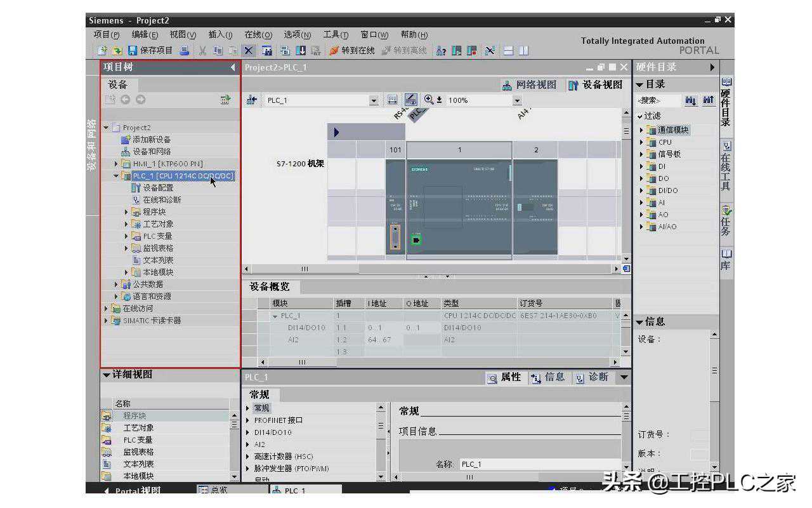812x508 pixels.
Task: Click the Save Project (保存项目) toolbar button
Action: pyautogui.click(x=150, y=51)
